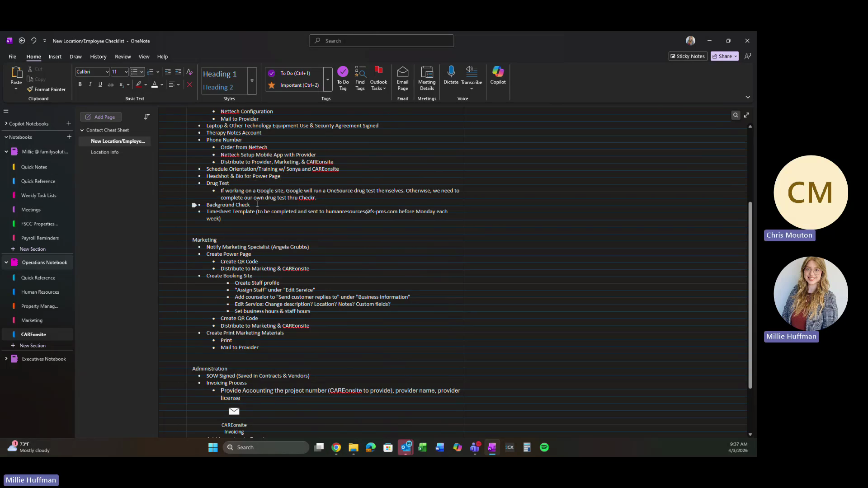Switch to the View tab
Image resolution: width=868 pixels, height=488 pixels.
click(144, 56)
